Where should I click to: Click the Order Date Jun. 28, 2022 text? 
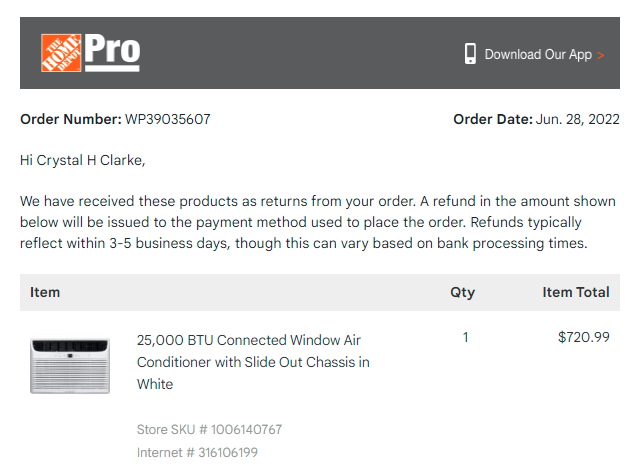click(536, 119)
